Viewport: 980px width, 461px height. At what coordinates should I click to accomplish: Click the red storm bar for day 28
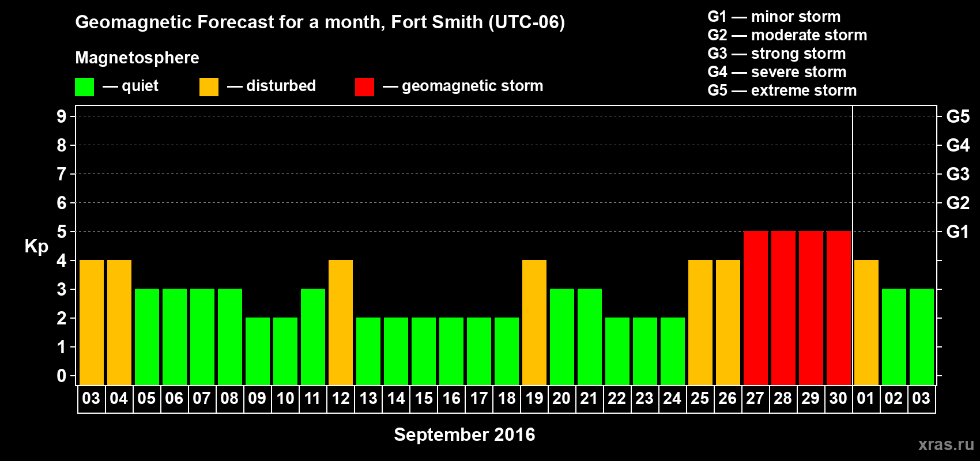point(783,308)
